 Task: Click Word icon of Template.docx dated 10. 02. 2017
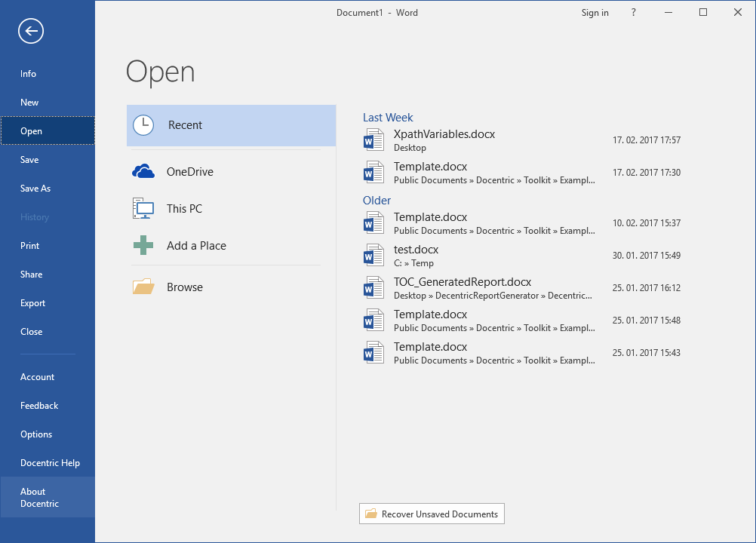coord(373,222)
